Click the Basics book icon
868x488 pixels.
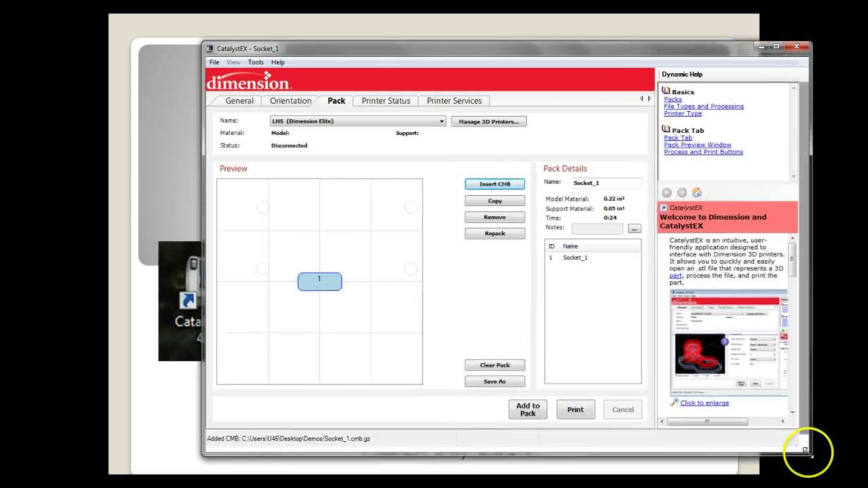pos(666,91)
